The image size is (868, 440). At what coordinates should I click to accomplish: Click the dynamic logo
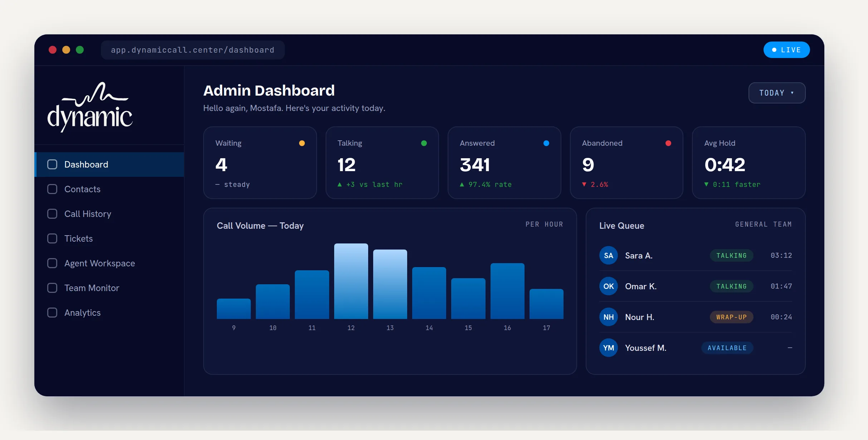(x=90, y=107)
